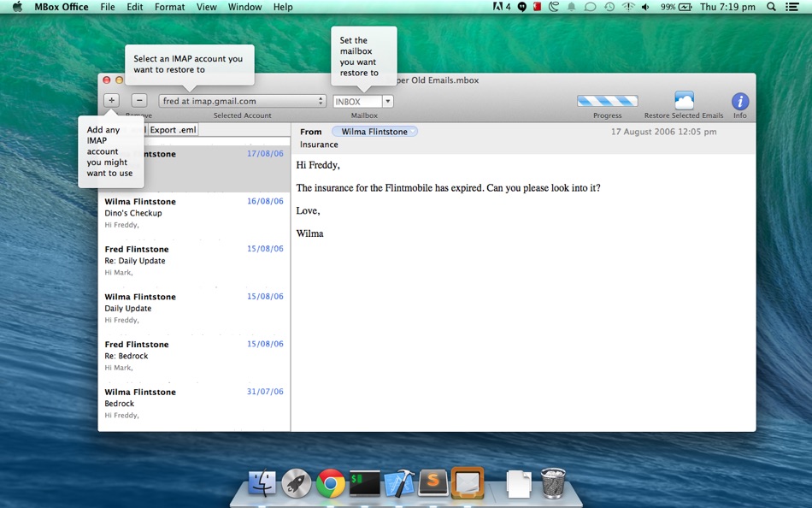Click the Flintmobile insurance sentence in message body
Viewport: 812px width, 508px height.
pos(449,187)
